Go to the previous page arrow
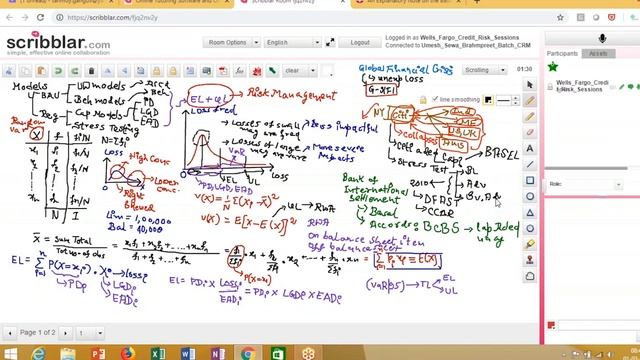This screenshot has height=360, width=640. [x=10, y=333]
